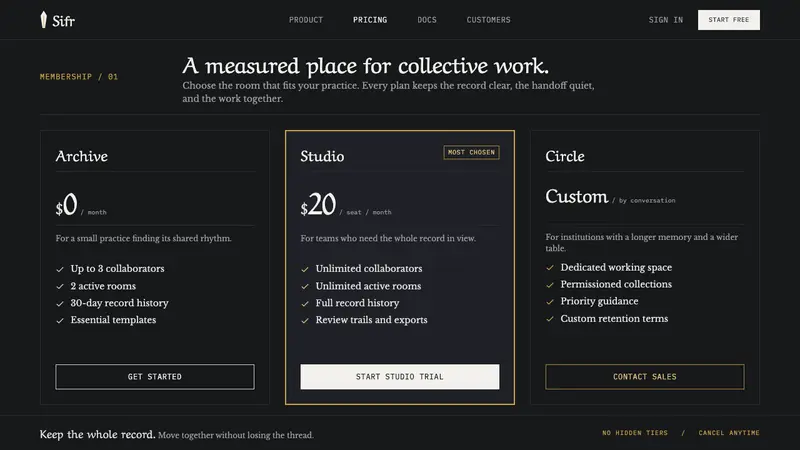Viewport: 800px width, 450px height.
Task: Click checkmark beside Priority guidance
Action: [x=549, y=302]
